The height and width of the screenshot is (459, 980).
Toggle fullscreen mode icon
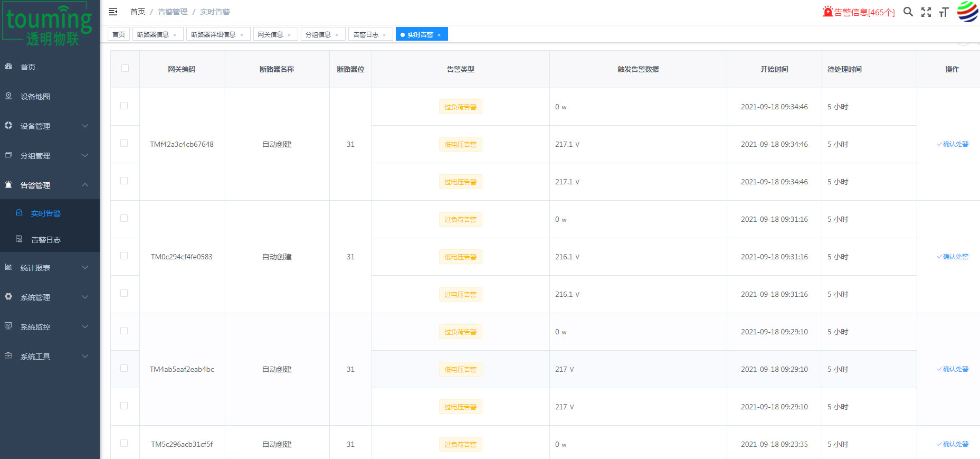coord(926,12)
